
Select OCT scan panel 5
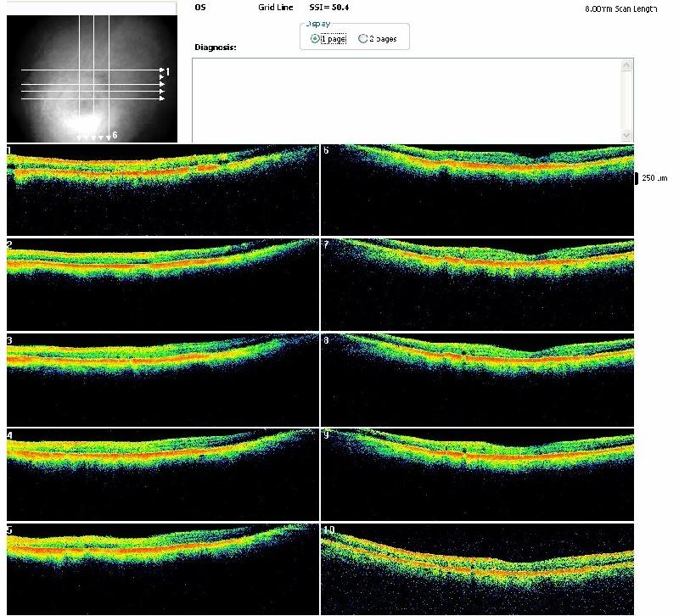click(163, 569)
